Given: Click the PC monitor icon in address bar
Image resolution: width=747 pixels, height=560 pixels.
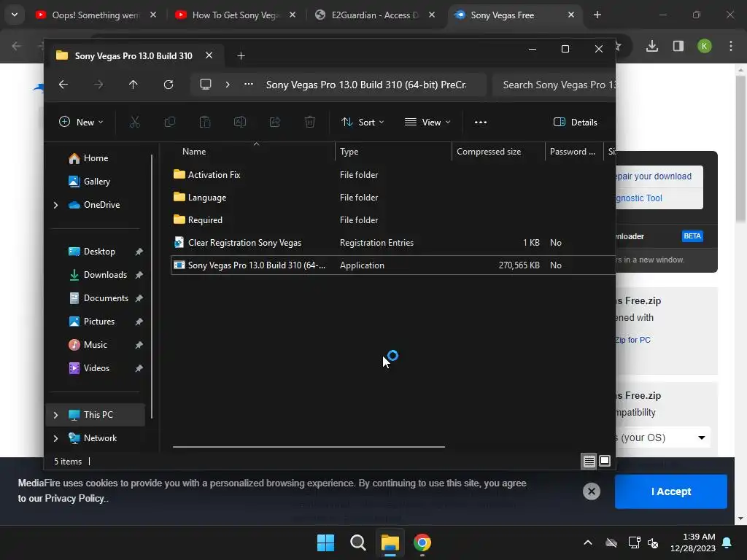Looking at the screenshot, I should pyautogui.click(x=205, y=85).
